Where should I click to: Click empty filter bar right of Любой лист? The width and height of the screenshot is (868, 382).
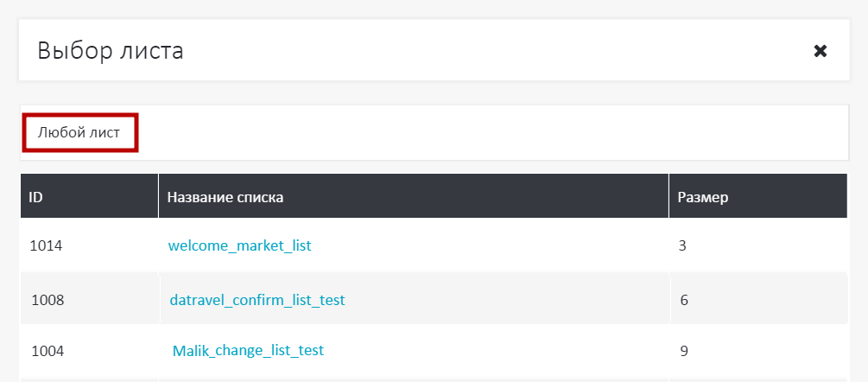point(492,133)
